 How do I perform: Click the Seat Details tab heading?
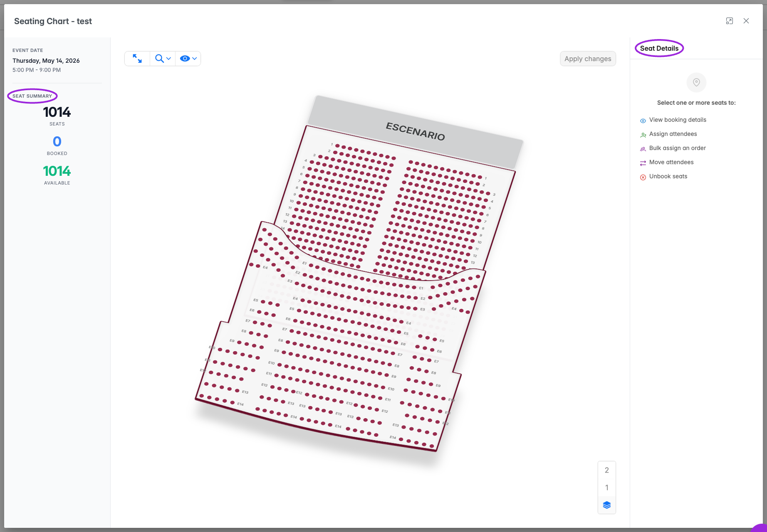pos(659,48)
